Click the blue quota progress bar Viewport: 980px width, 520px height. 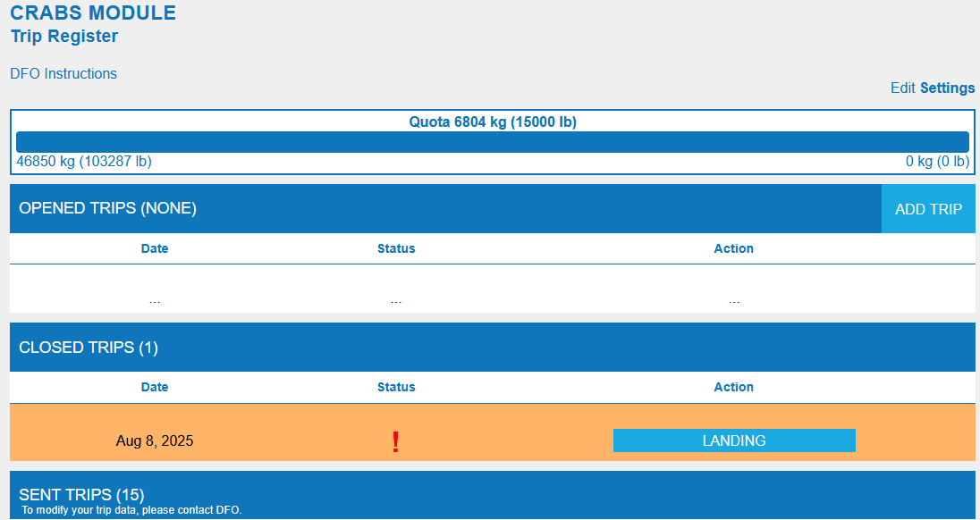[492, 142]
